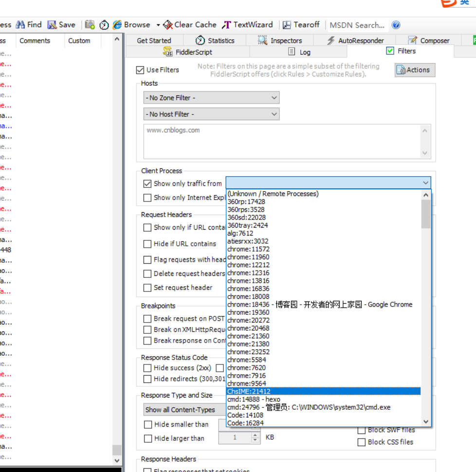Check Hide success (2xx)
This screenshot has height=472, width=476.
click(x=147, y=368)
